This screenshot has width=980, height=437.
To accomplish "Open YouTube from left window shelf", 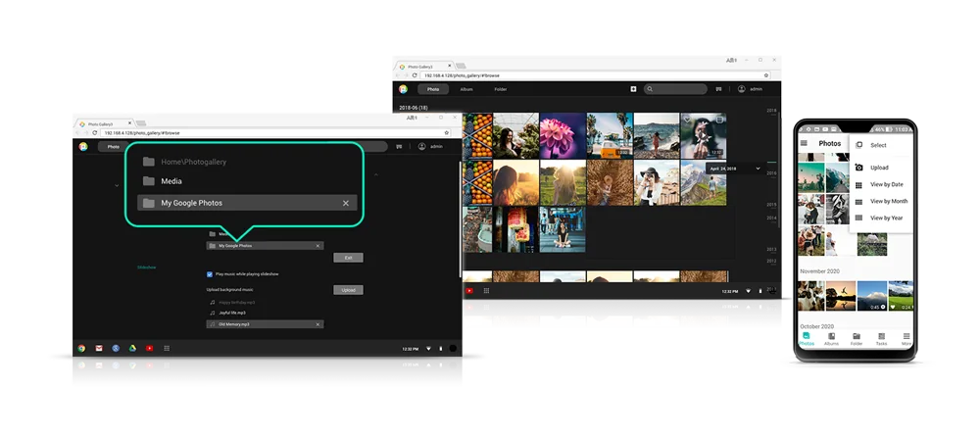I will [x=149, y=348].
